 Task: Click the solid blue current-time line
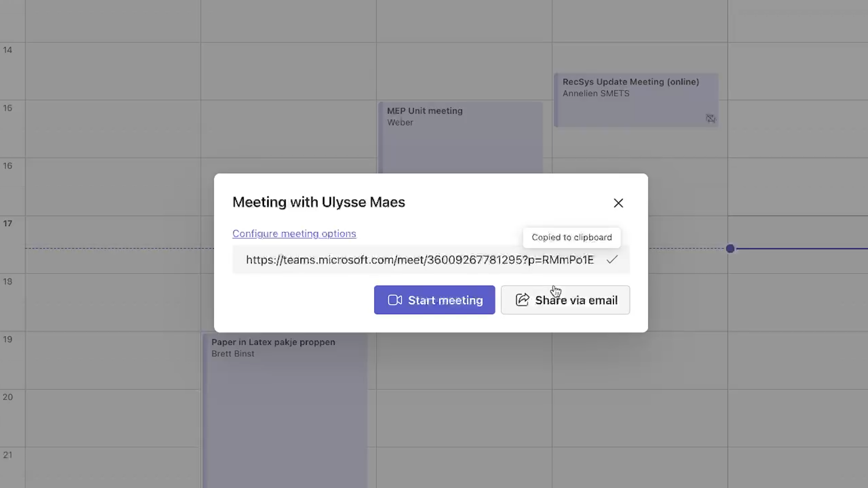[x=800, y=249]
